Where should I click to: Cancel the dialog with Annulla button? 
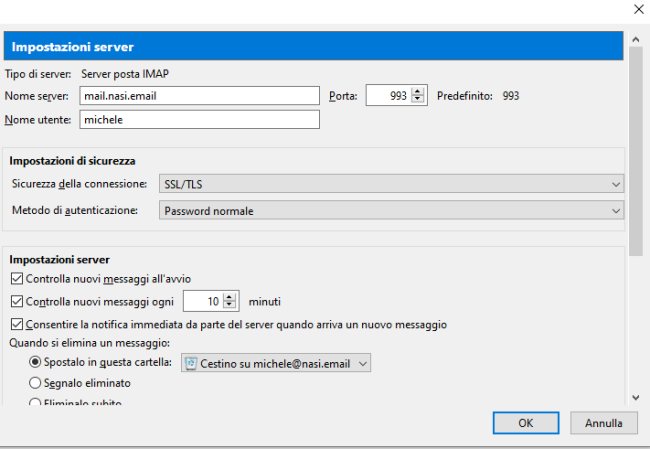(604, 423)
